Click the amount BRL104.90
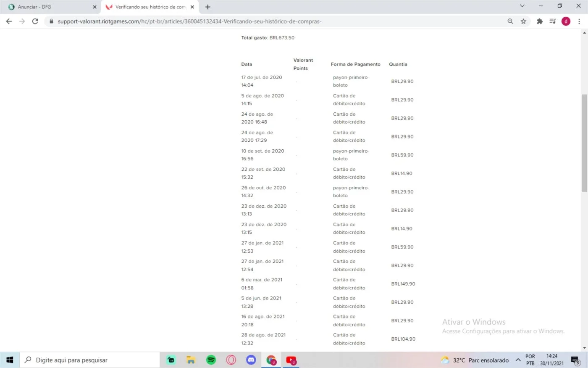 [x=403, y=339]
